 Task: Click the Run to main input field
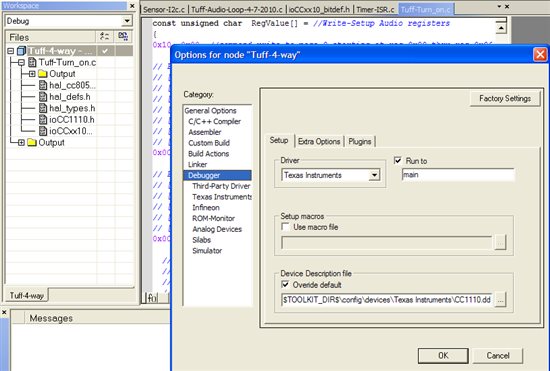click(458, 175)
